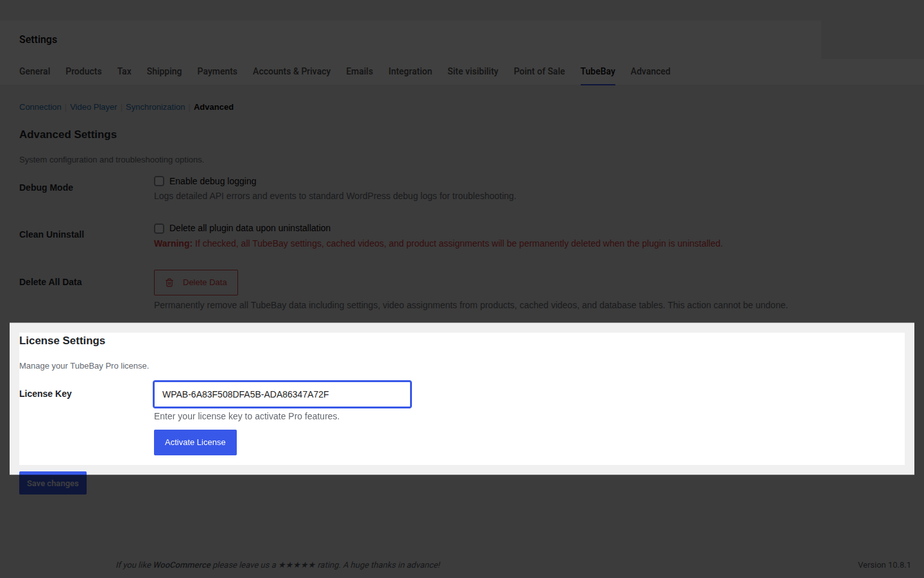Open the General settings tab
Image resolution: width=924 pixels, height=578 pixels.
(x=35, y=71)
